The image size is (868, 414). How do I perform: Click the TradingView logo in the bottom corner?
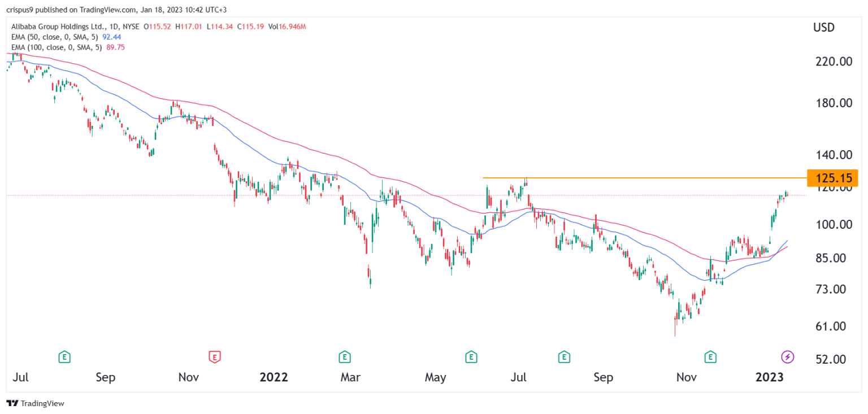coord(12,403)
